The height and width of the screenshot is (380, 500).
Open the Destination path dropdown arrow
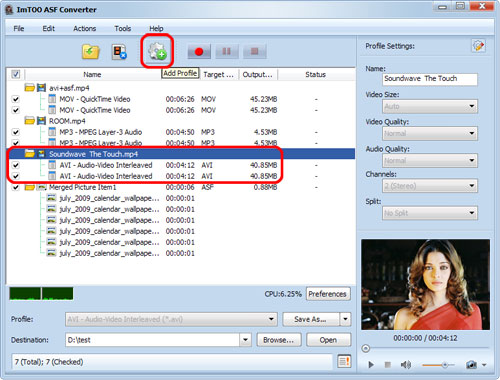pos(245,340)
